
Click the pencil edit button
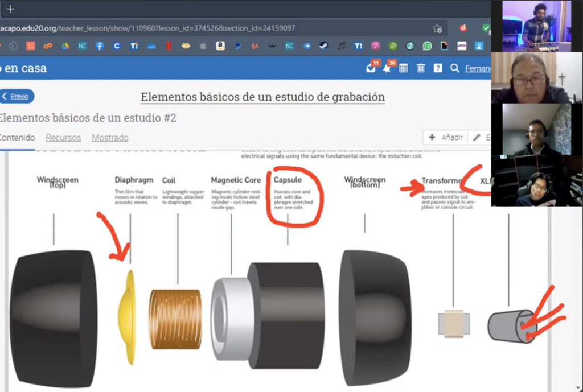[x=479, y=138]
